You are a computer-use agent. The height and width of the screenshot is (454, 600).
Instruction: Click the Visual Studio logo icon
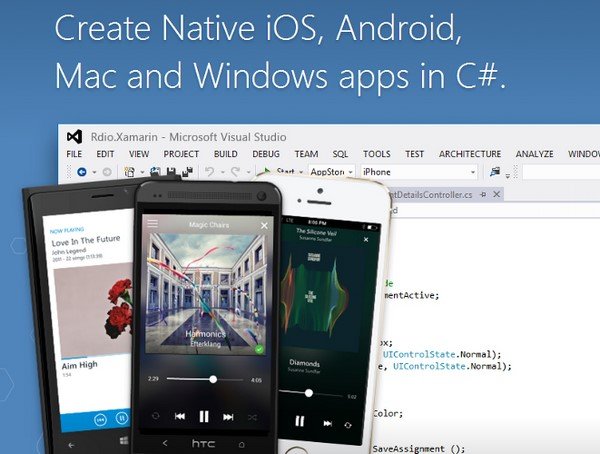click(x=74, y=137)
